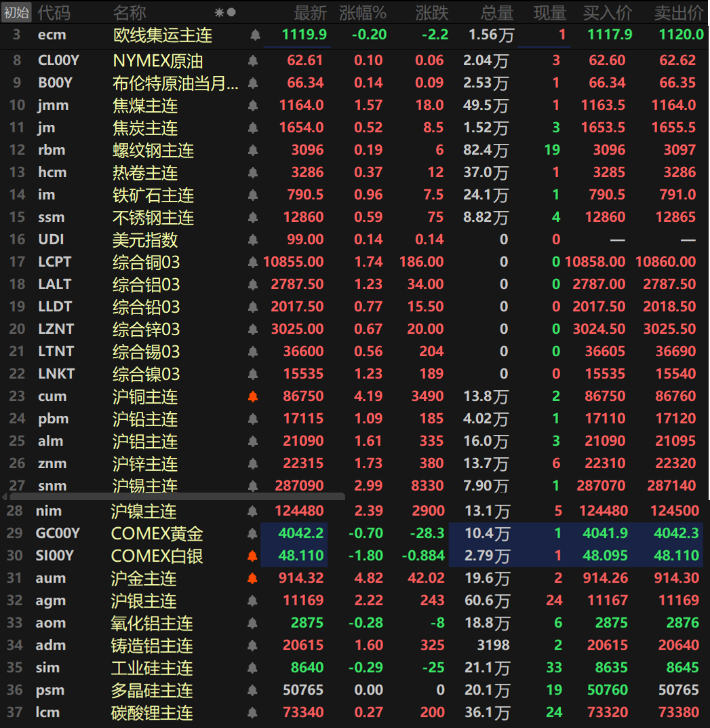
Task: Click bell icon next to 沪银主连
Action: 252,600
